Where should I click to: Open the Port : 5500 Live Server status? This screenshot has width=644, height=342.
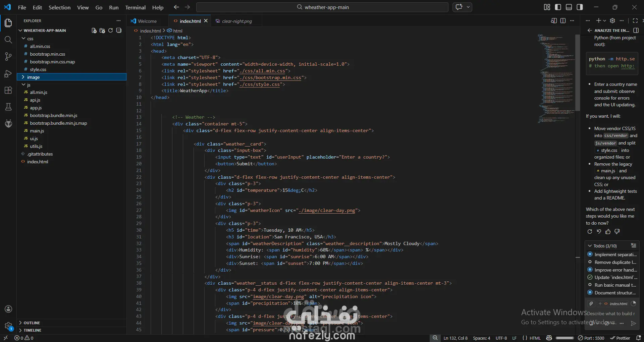point(591,338)
